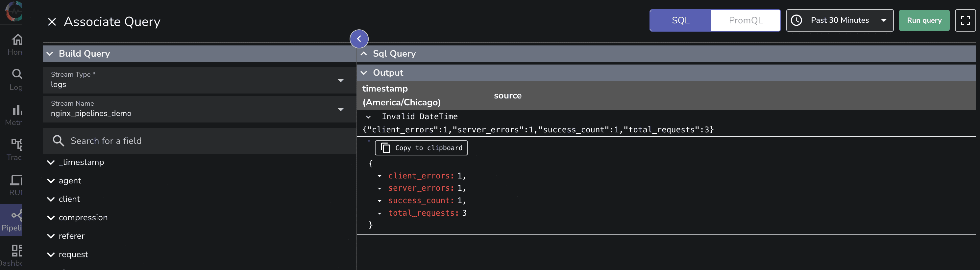Open the Stream Name dropdown
The image size is (980, 270).
coord(199,109)
